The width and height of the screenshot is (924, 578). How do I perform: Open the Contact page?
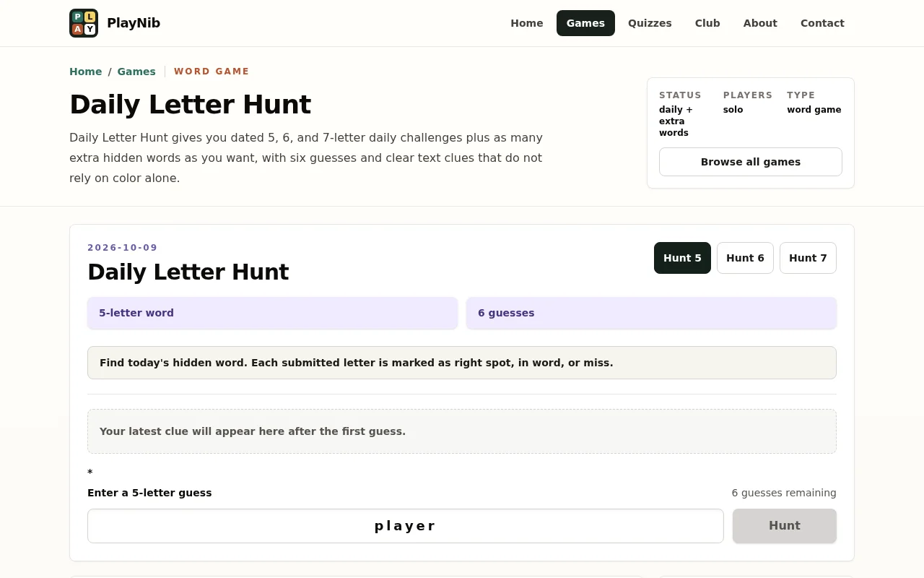[x=822, y=23]
